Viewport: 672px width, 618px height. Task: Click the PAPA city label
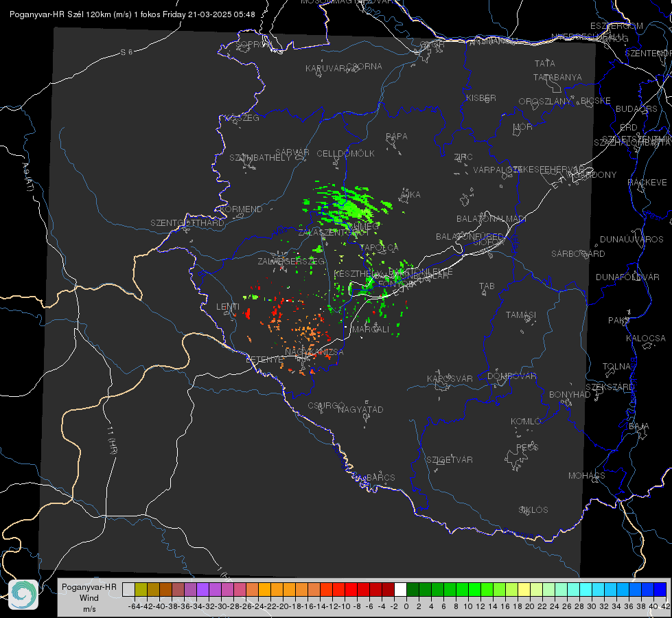[x=397, y=137]
